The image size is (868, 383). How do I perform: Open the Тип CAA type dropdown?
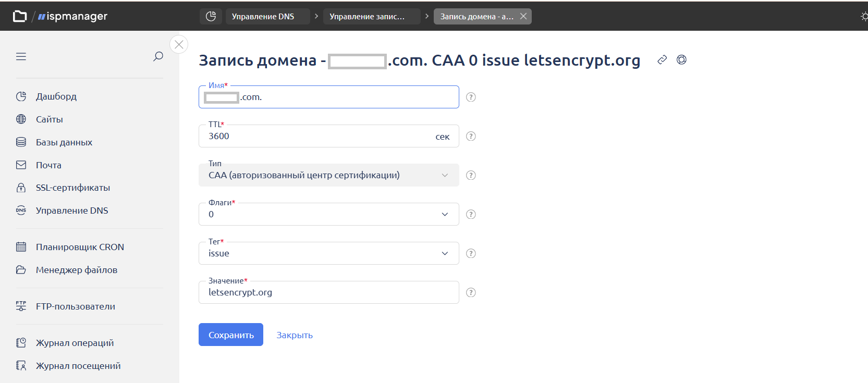pos(445,175)
